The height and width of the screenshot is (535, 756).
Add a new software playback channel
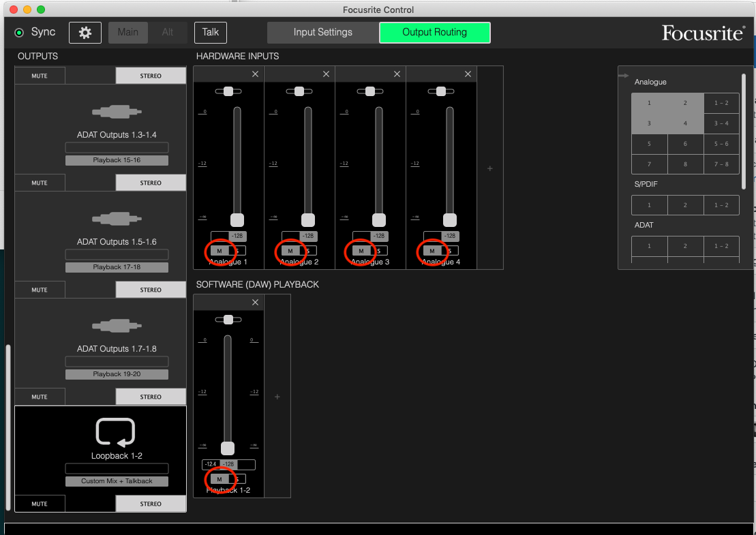[277, 397]
